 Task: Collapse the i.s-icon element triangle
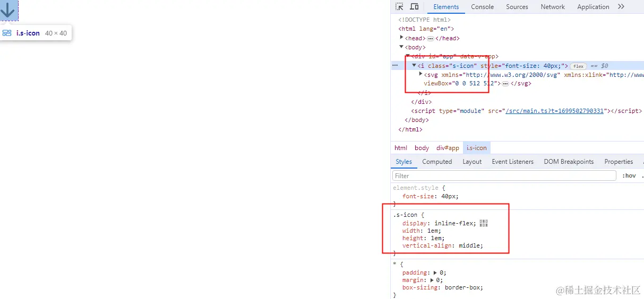click(x=414, y=66)
